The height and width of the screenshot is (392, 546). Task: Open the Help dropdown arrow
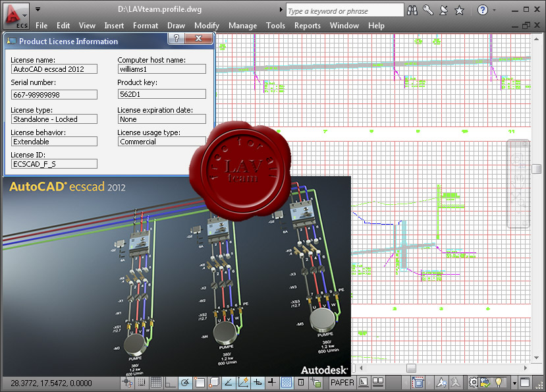[x=495, y=10]
